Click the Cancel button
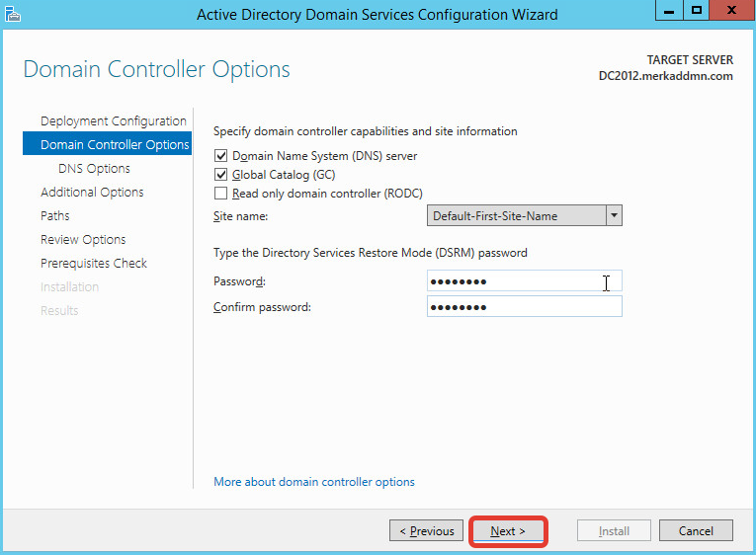This screenshot has height=555, width=756. (696, 530)
